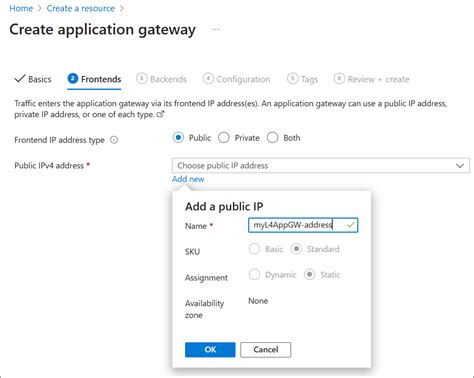Click the Create a resource breadcrumb link
Screen dimensions: 474x378
tap(81, 8)
